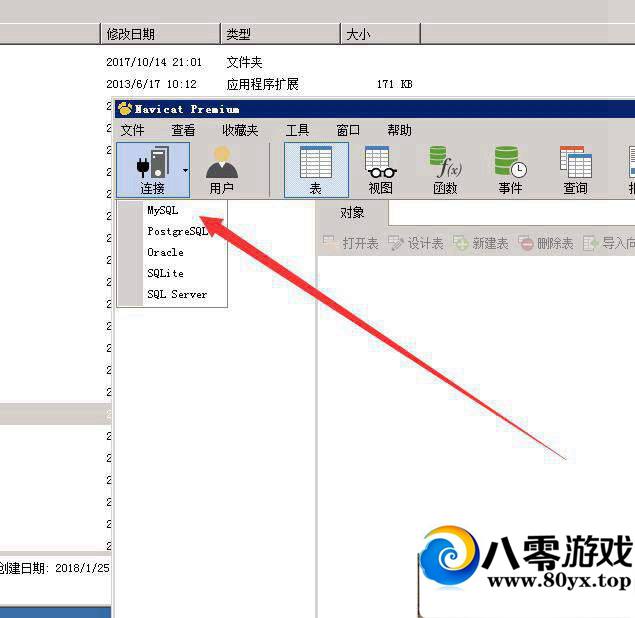Open the File (文件) menu
Viewport: 635px width, 618px height.
click(x=132, y=130)
